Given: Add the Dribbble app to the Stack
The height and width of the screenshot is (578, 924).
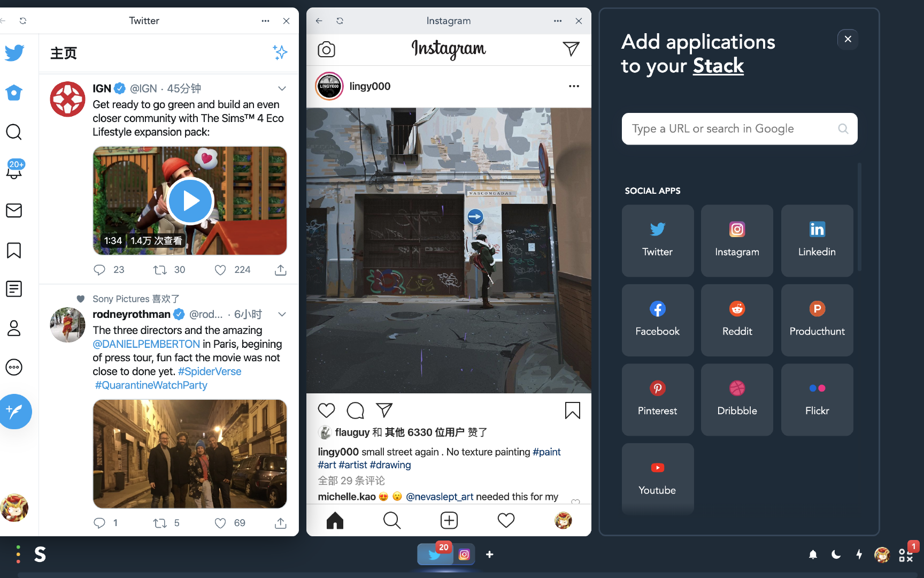Looking at the screenshot, I should point(737,400).
